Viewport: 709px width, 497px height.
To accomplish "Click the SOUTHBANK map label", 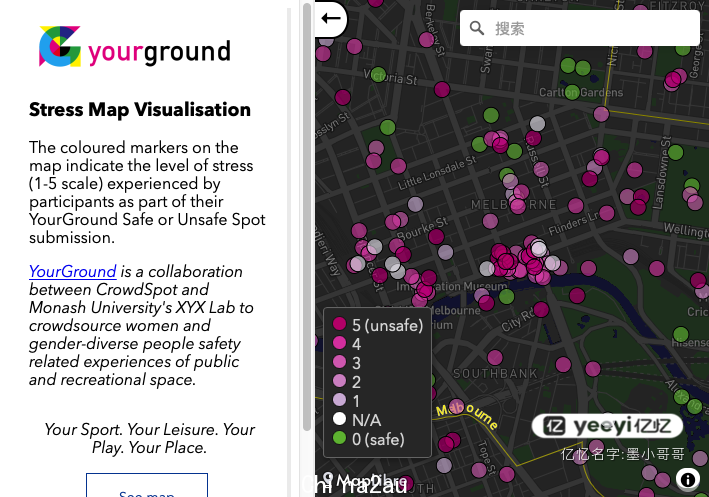I will tap(495, 374).
